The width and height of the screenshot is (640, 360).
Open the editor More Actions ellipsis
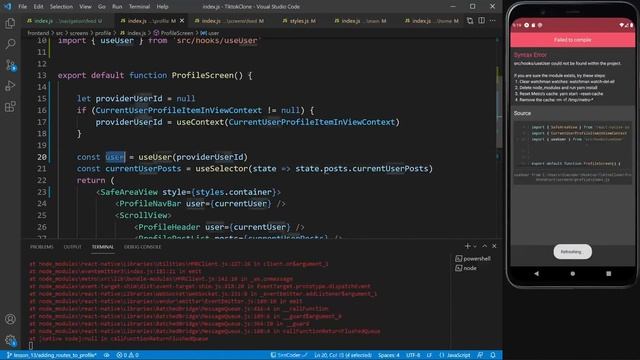[x=493, y=21]
